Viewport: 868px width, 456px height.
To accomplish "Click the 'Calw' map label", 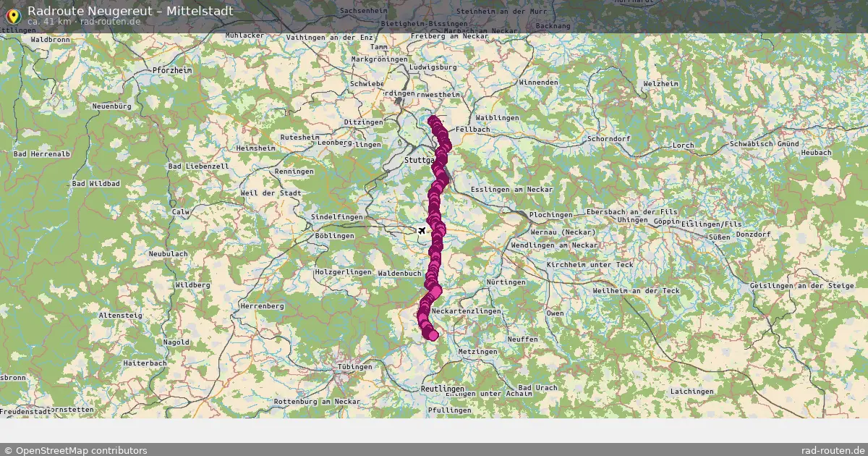I will tap(180, 212).
